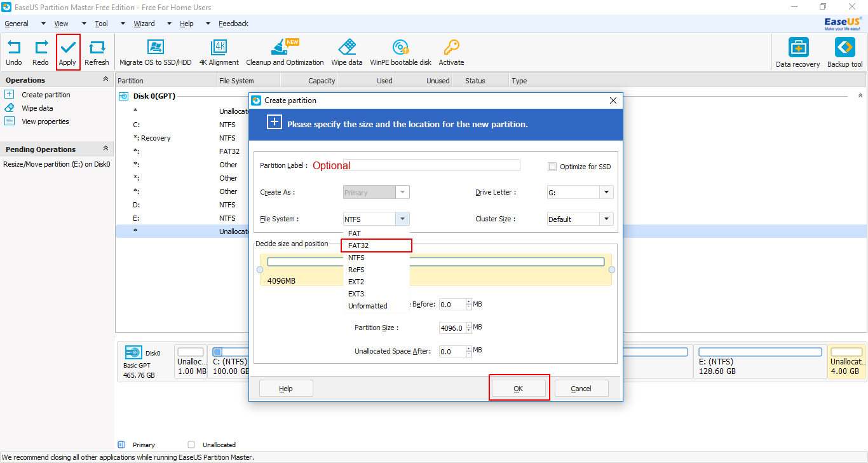Click pending Resize/Move partition (E:) entry
The image size is (868, 463).
57,164
